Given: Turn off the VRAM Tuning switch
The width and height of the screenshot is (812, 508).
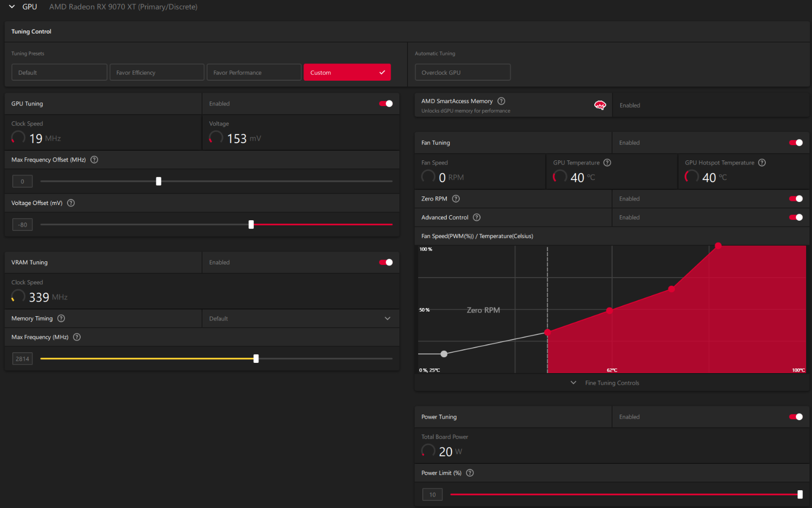Looking at the screenshot, I should point(386,262).
